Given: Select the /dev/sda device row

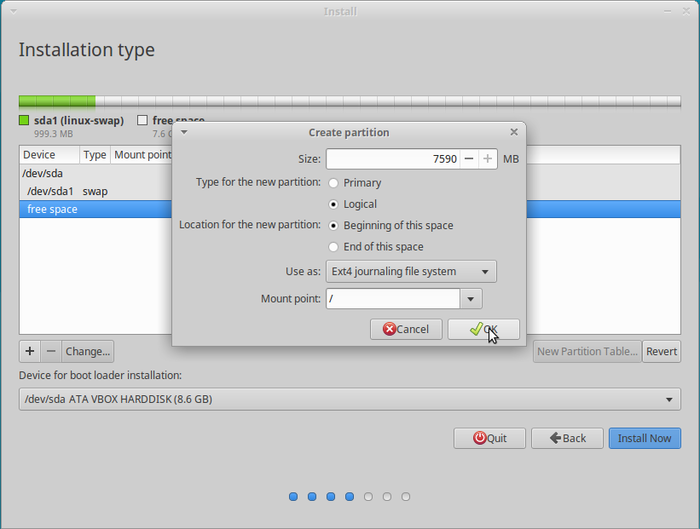Looking at the screenshot, I should 350,174.
